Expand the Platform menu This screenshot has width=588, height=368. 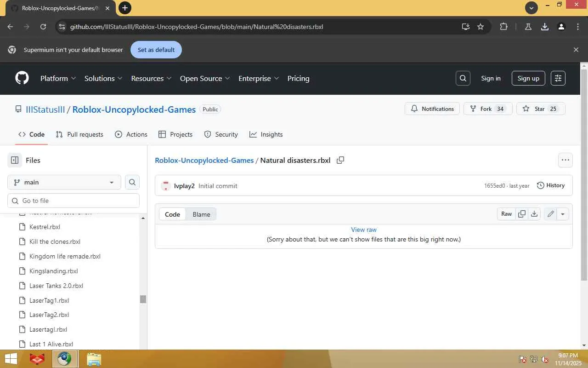pyautogui.click(x=58, y=78)
